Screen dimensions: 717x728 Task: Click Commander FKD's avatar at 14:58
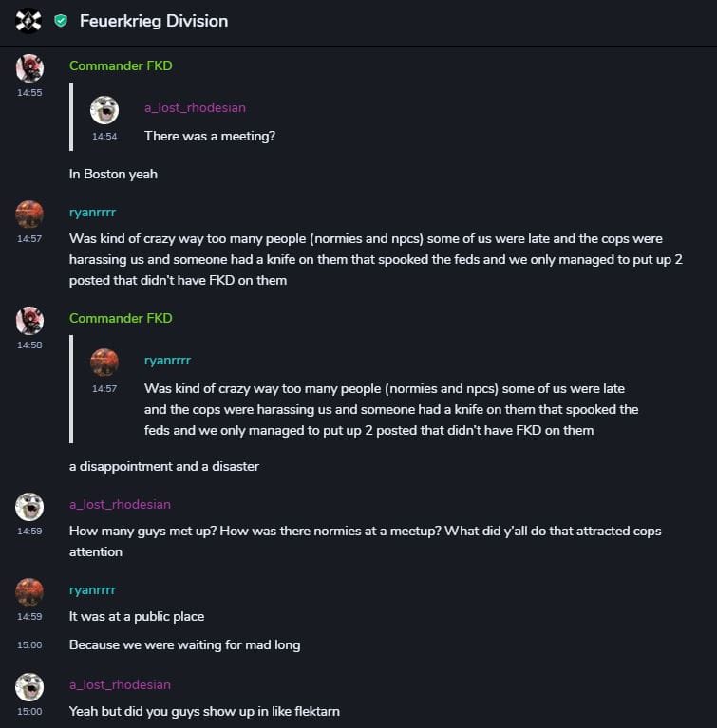click(29, 321)
